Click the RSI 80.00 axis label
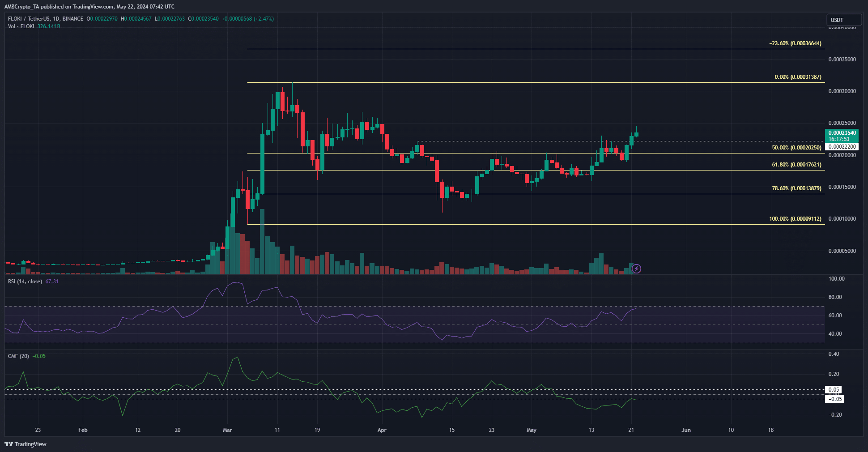868x452 pixels. click(835, 297)
